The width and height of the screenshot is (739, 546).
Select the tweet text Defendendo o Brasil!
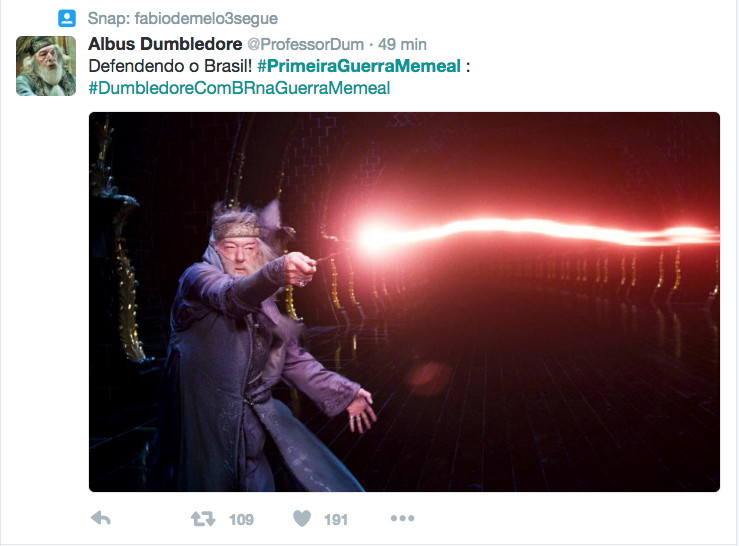coord(170,66)
